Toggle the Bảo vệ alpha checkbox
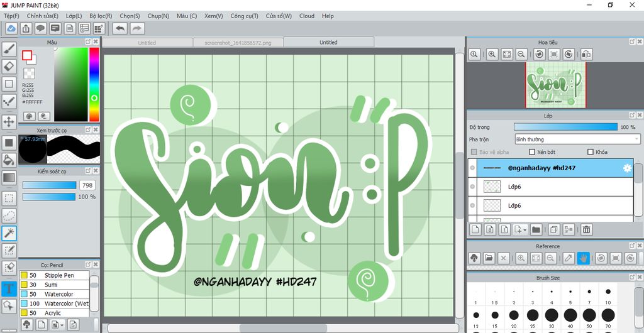This screenshot has width=644, height=333. pyautogui.click(x=474, y=152)
